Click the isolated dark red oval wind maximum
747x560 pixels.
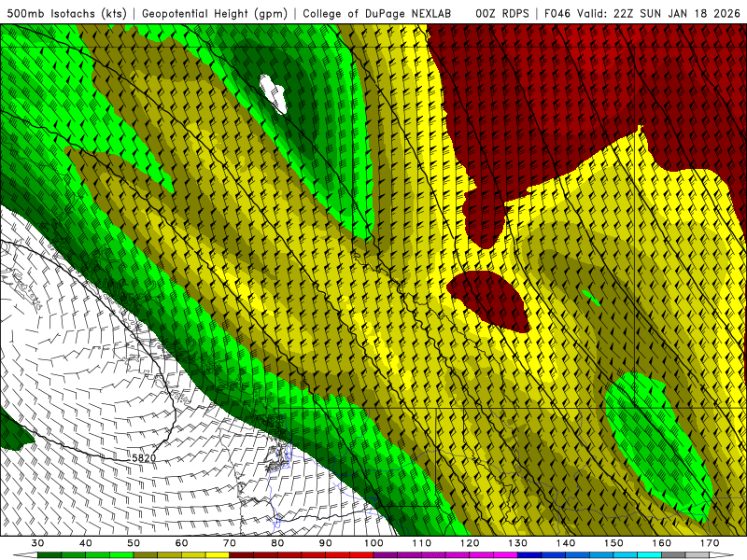[489, 301]
